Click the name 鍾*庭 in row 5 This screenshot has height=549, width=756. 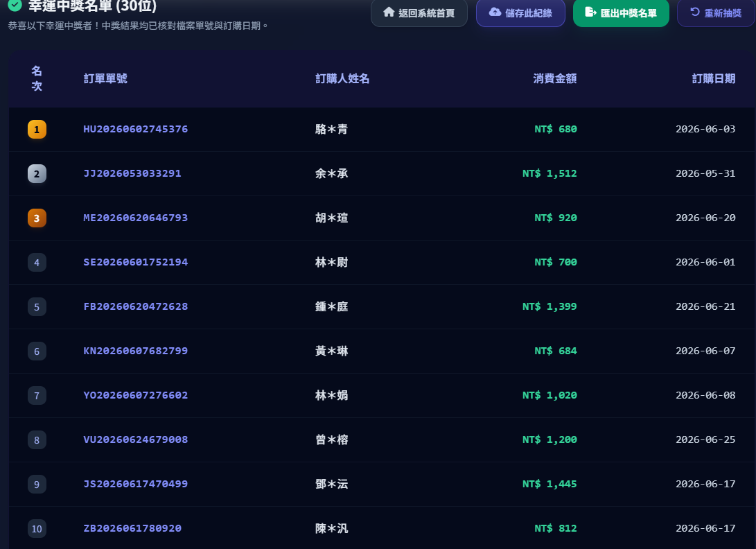(332, 307)
